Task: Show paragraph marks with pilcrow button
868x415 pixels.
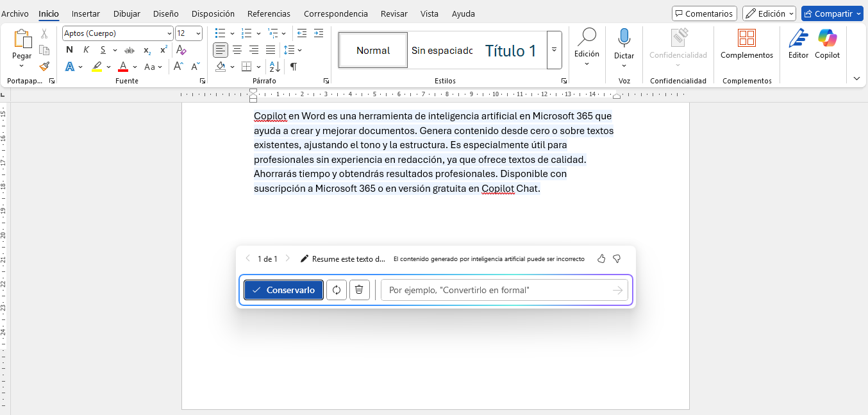Action: tap(293, 66)
